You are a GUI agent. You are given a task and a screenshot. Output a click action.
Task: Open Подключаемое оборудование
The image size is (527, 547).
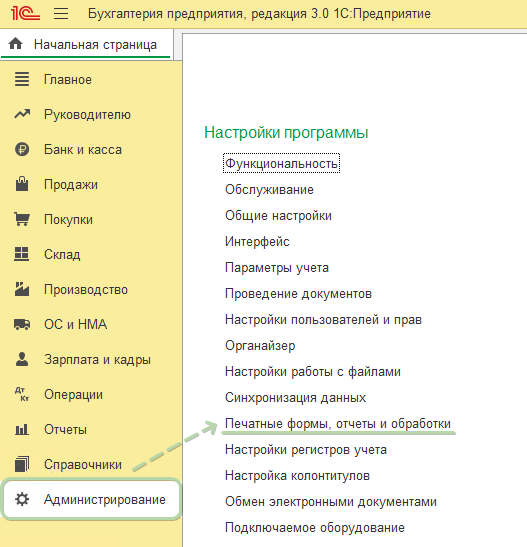coord(315,527)
